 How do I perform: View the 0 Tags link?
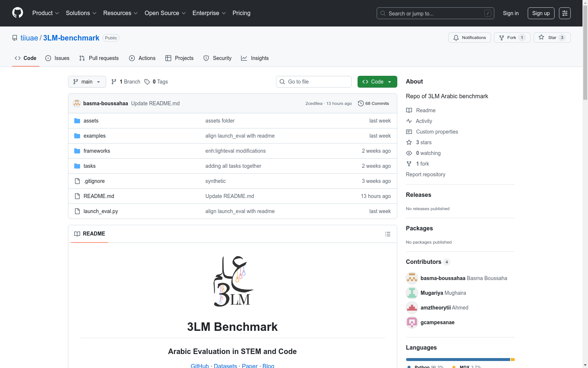click(156, 82)
